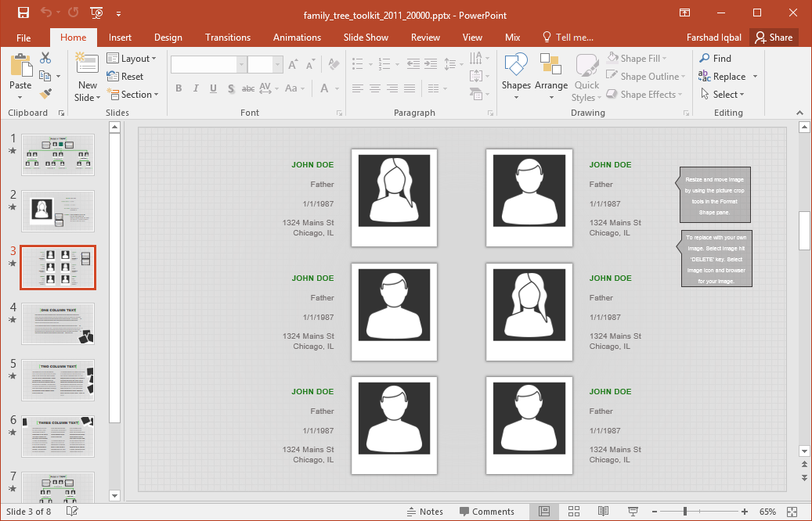Image resolution: width=812 pixels, height=521 pixels.
Task: Switch to Slide Sorter view
Action: point(573,512)
